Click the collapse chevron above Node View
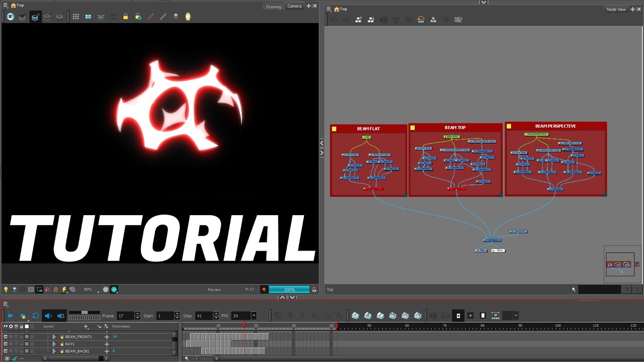The height and width of the screenshot is (362, 644). [x=484, y=3]
